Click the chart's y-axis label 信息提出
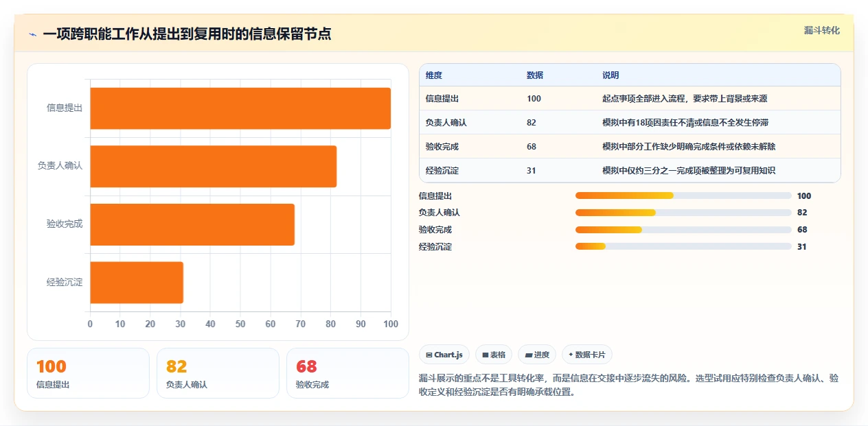 pyautogui.click(x=65, y=108)
